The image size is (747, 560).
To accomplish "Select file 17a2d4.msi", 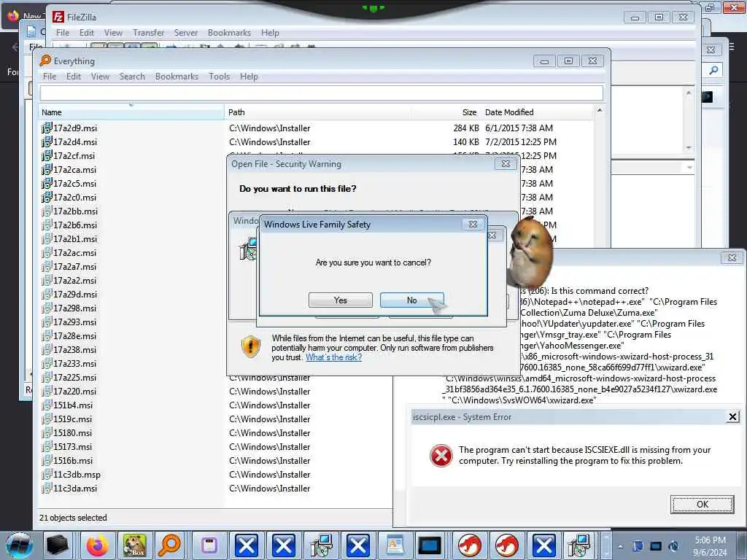I will click(x=75, y=142).
